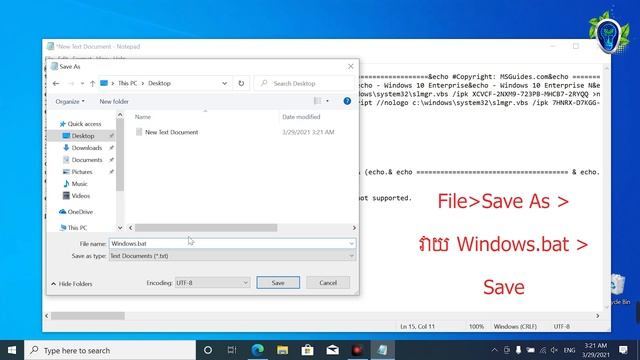Collapse with Hide Folders
Viewport: 640px width, 360px height.
tap(72, 284)
